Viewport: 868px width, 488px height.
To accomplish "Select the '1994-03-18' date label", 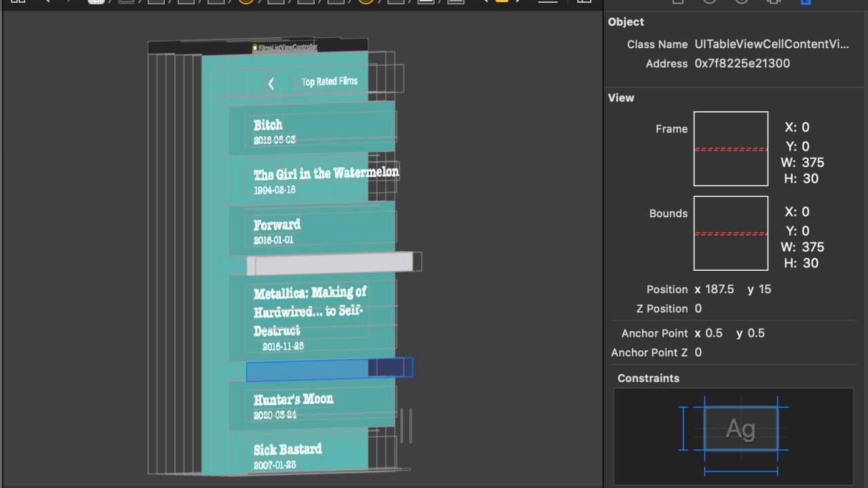I will tap(275, 190).
